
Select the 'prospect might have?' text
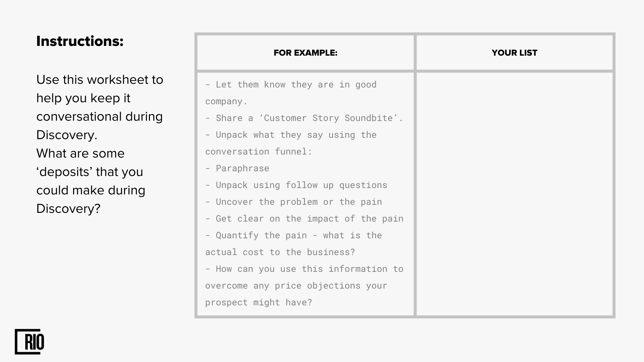[259, 302]
